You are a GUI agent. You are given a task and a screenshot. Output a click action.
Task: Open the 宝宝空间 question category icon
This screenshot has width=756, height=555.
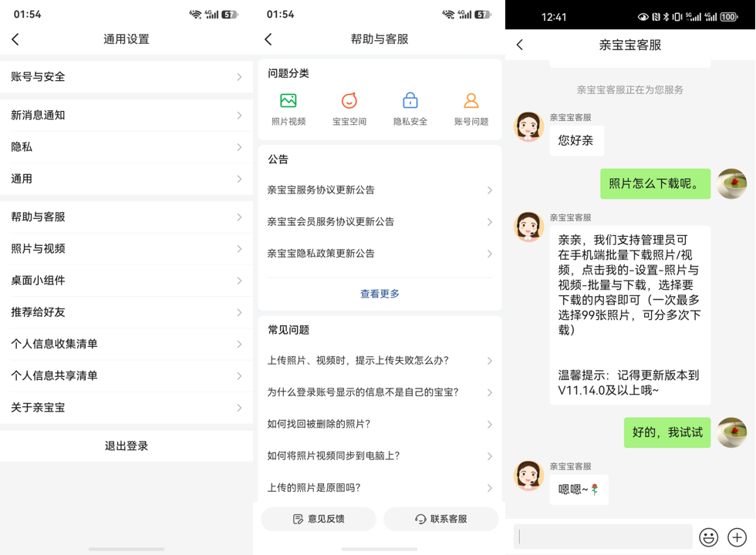(x=349, y=101)
